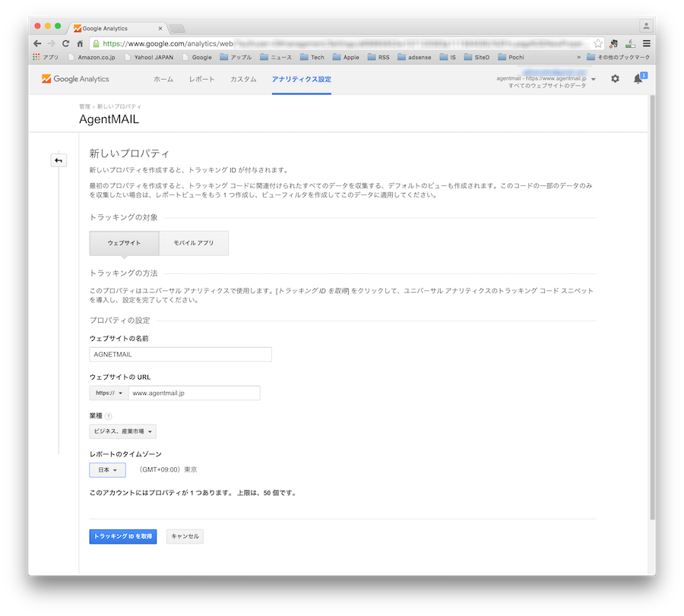Screen dimensions: 684x616
Task: Reload the page with refresh icon
Action: tap(65, 43)
